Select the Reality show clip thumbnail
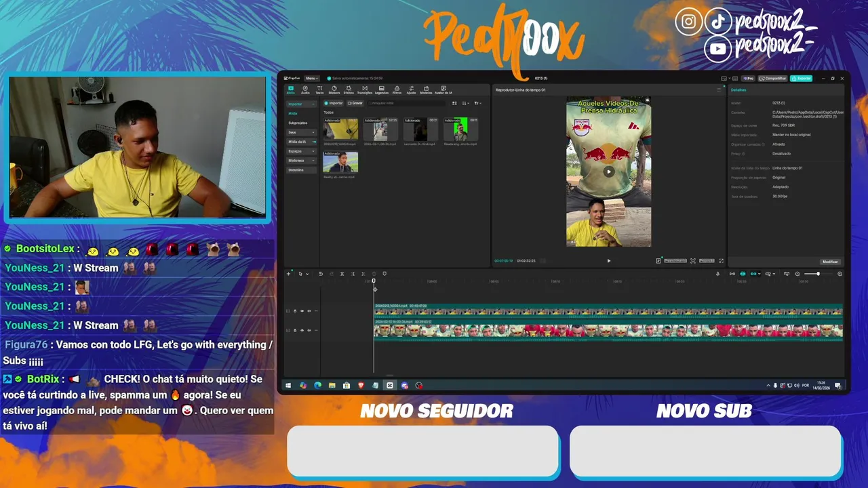Screen dimensions: 868x488 [x=341, y=163]
